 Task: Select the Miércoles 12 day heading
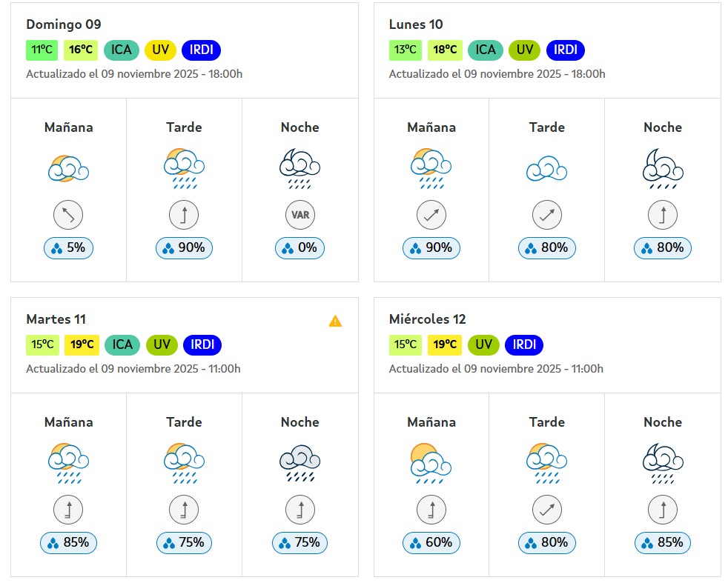[427, 319]
